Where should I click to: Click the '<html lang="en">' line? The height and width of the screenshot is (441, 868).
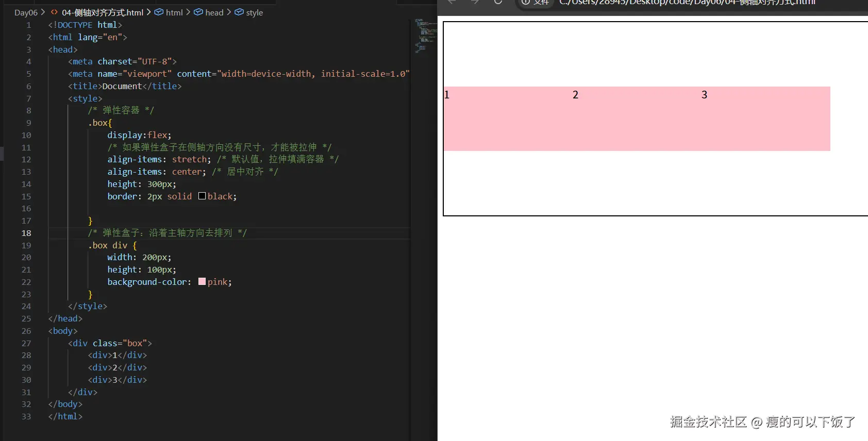[x=88, y=37]
